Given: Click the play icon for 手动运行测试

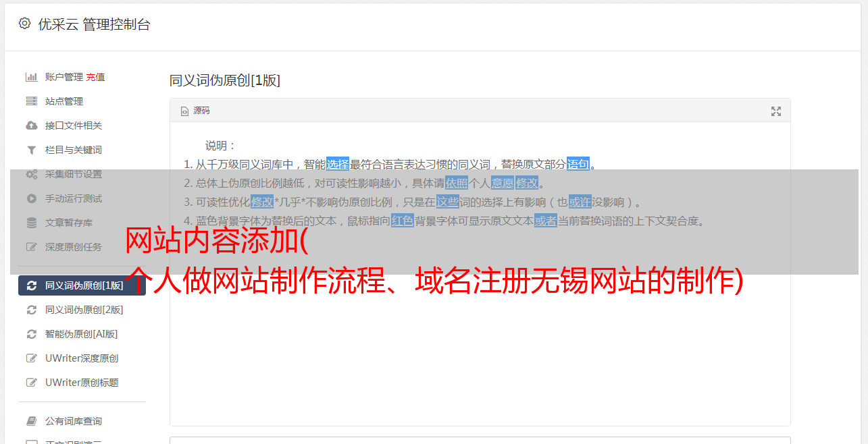Looking at the screenshot, I should point(32,198).
